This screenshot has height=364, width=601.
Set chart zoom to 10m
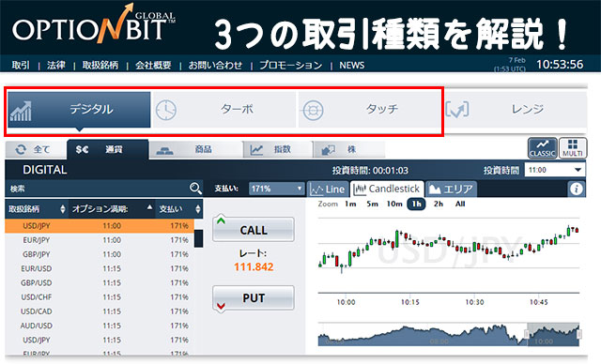coord(394,204)
